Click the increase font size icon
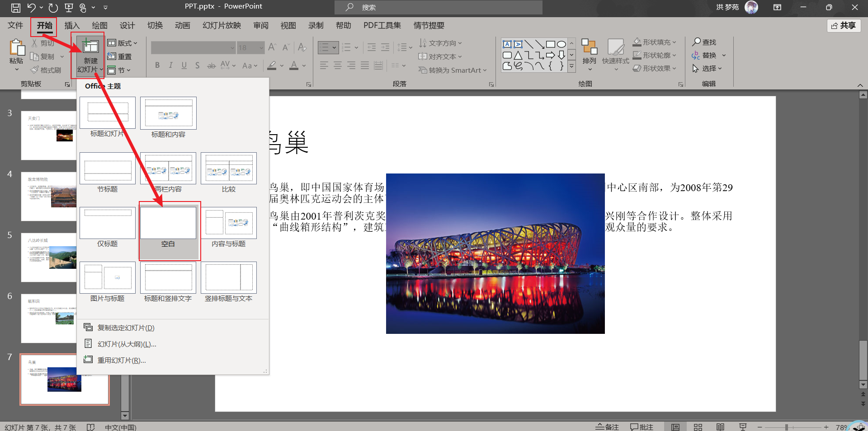Viewport: 868px width, 431px height. click(x=272, y=47)
